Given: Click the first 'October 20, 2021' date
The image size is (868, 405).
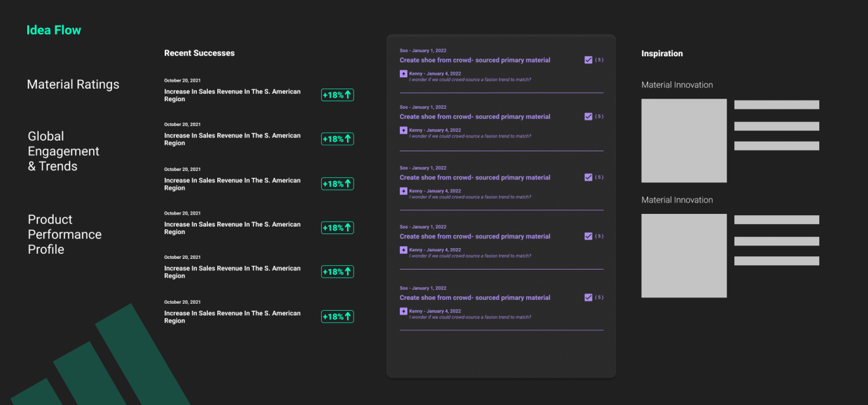Looking at the screenshot, I should click(x=182, y=80).
